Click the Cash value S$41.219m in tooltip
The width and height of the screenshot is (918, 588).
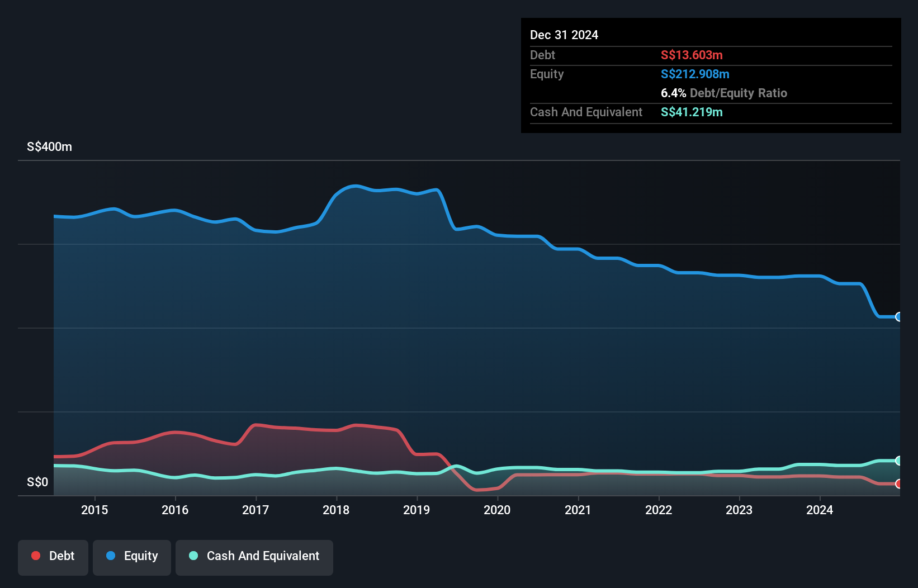click(692, 112)
